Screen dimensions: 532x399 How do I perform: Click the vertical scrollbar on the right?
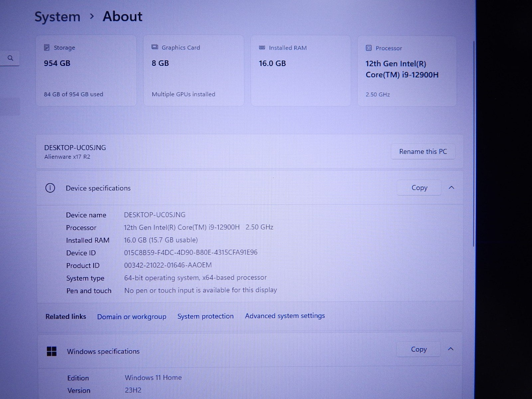click(474, 143)
